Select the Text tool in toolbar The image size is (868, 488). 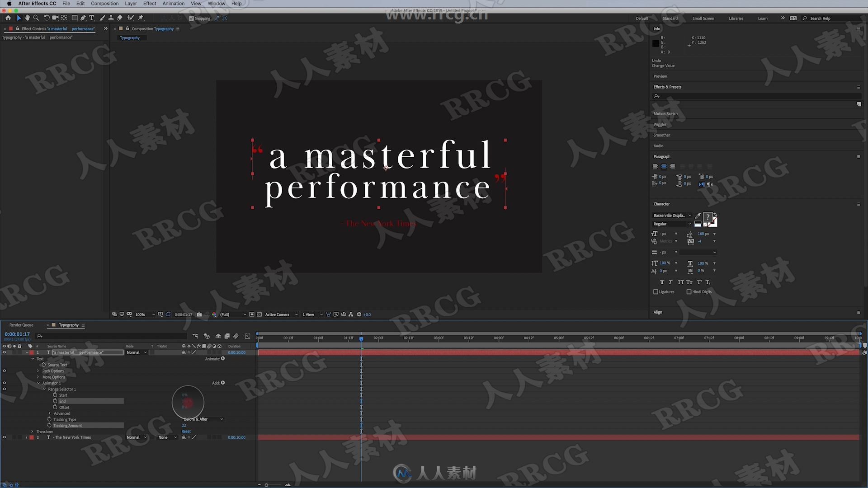coord(90,18)
